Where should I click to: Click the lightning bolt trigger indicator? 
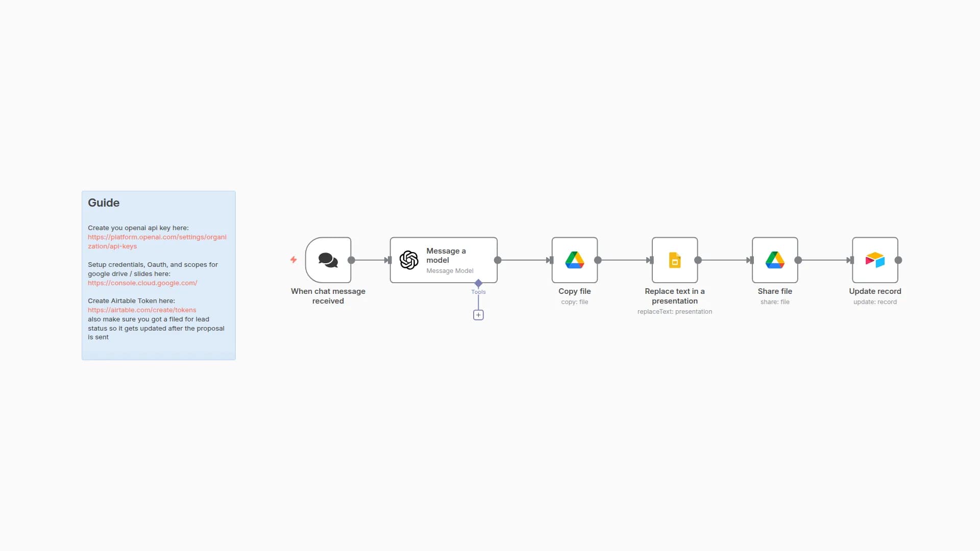click(x=293, y=260)
